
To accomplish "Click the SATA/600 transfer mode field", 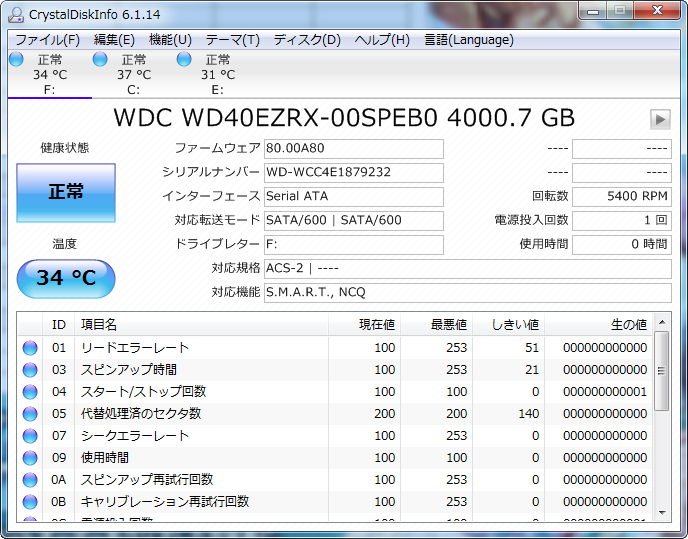I will click(354, 221).
